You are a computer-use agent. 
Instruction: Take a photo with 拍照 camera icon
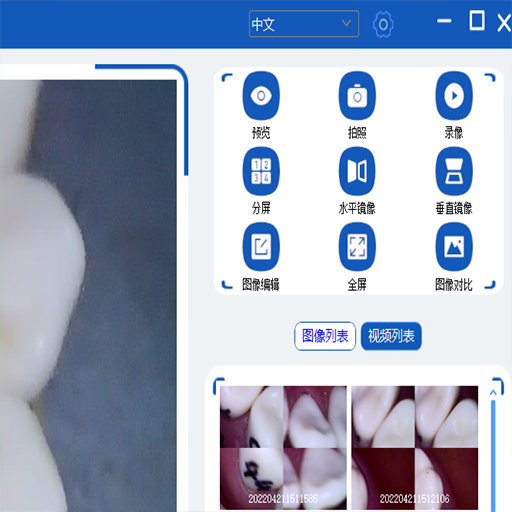pos(357,96)
